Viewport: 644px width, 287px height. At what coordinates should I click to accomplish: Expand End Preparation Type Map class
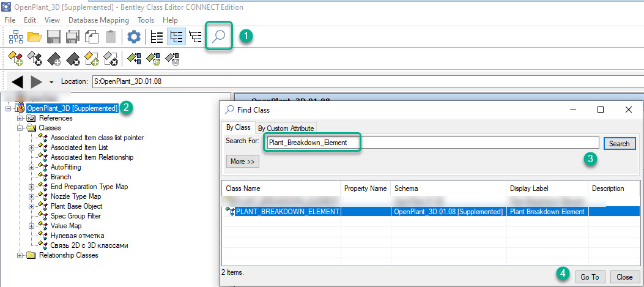(x=31, y=187)
